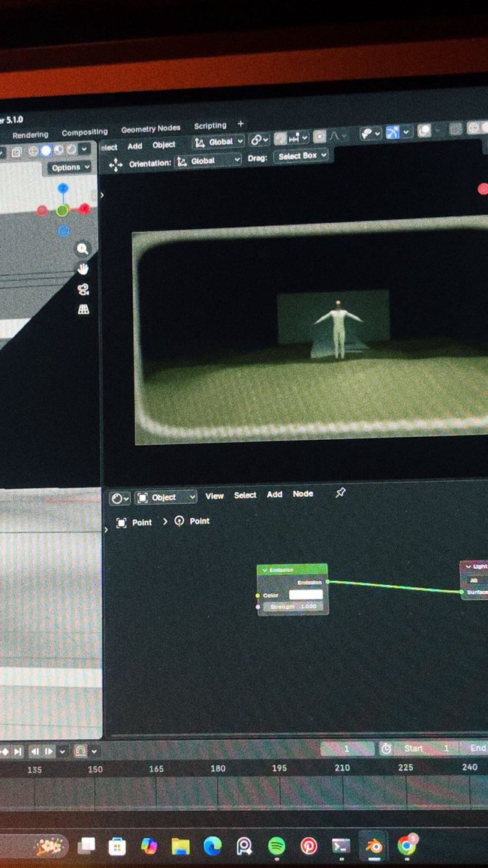Open the Add menu in the node editor
This screenshot has height=868, width=488.
(x=275, y=495)
